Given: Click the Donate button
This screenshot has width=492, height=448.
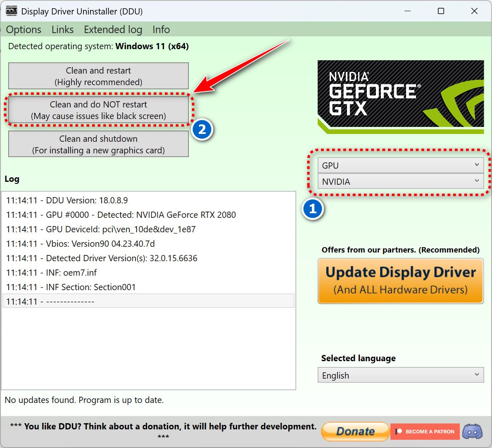Looking at the screenshot, I should (x=356, y=431).
